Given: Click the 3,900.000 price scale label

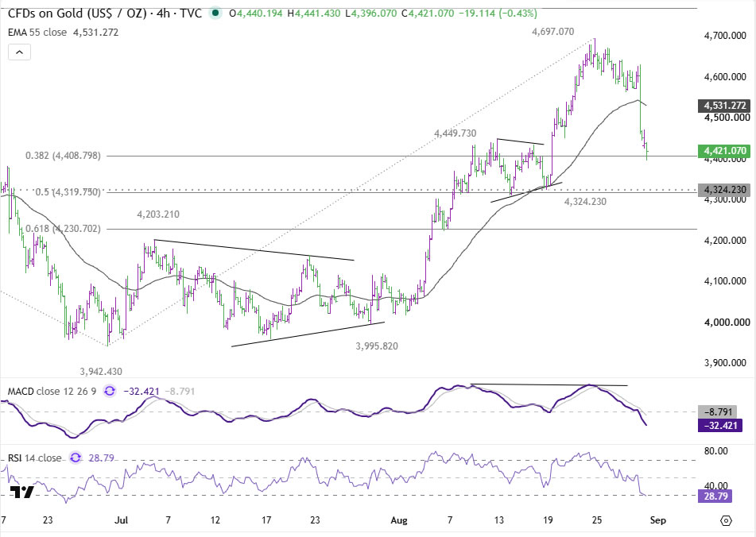Looking at the screenshot, I should click(x=726, y=363).
